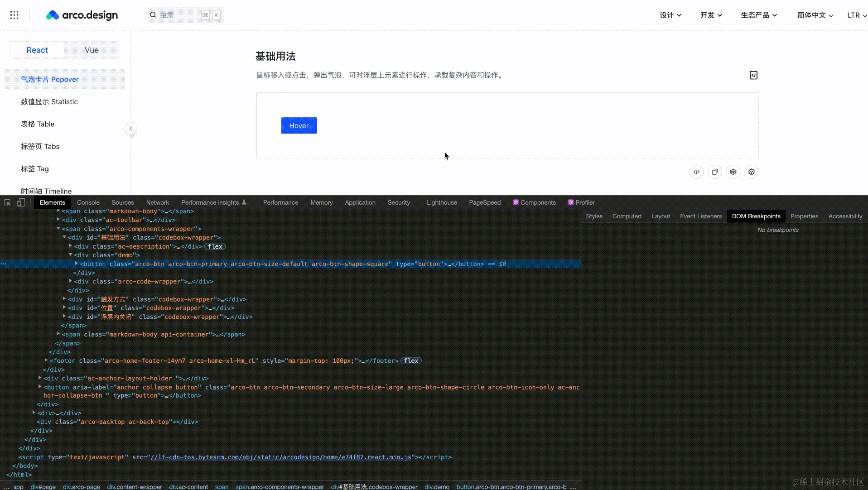This screenshot has width=868, height=490.
Task: Toggle the demo layout icon beside description
Action: coord(753,75)
